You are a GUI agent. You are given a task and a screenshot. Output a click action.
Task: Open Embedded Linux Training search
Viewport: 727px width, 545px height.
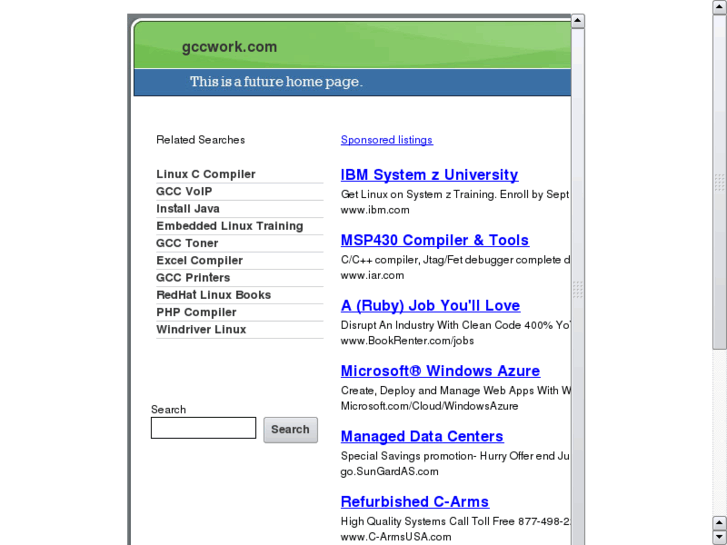pyautogui.click(x=230, y=226)
